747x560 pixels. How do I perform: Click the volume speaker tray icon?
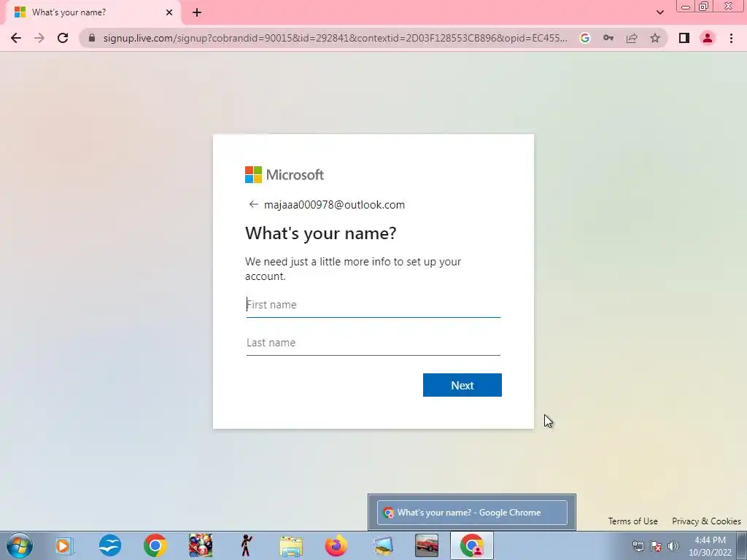click(x=673, y=546)
